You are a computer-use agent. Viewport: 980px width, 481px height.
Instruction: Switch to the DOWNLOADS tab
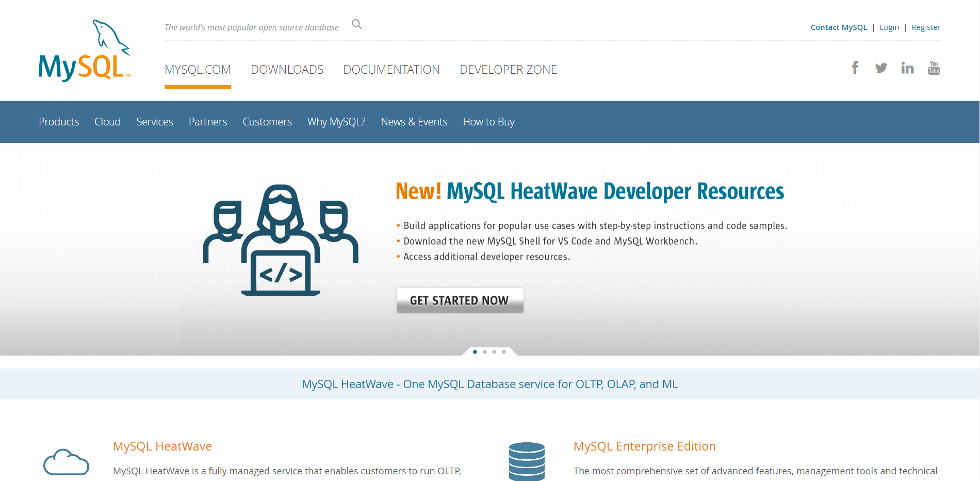point(287,69)
